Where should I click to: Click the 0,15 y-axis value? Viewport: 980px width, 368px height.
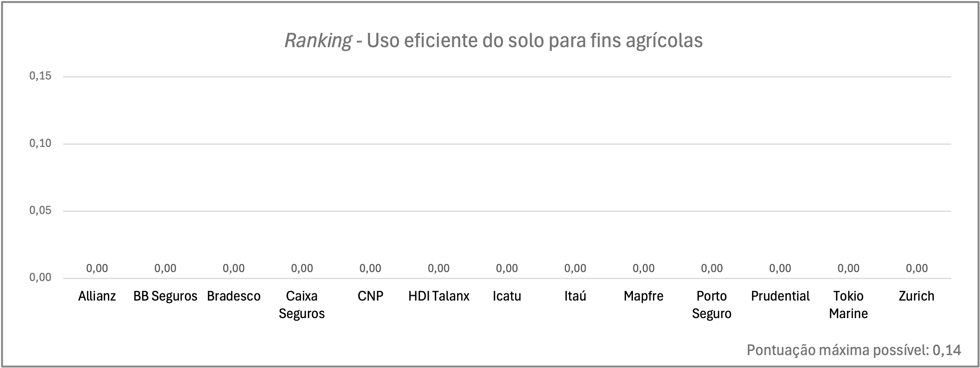click(41, 76)
